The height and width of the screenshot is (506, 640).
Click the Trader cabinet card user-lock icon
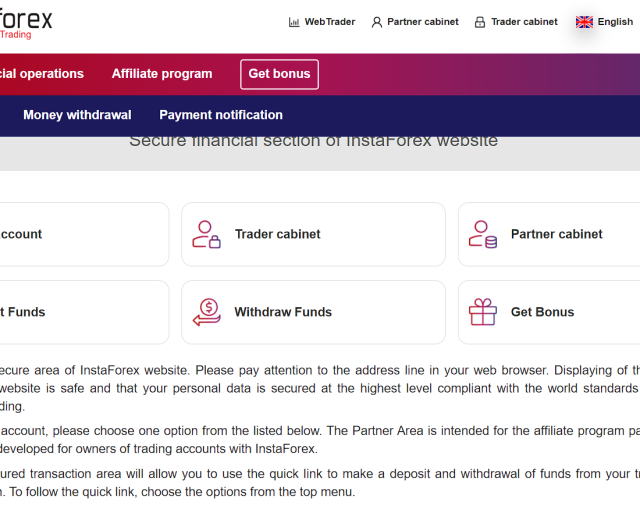click(207, 234)
